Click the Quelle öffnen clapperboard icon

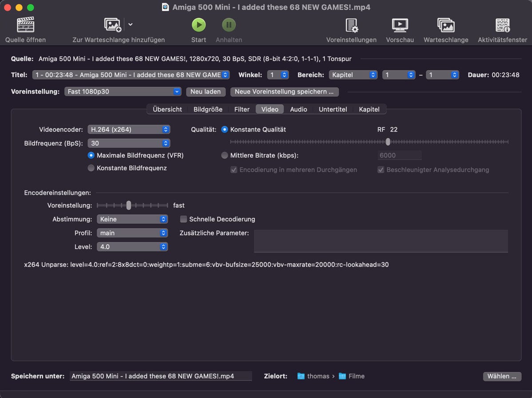coord(25,25)
